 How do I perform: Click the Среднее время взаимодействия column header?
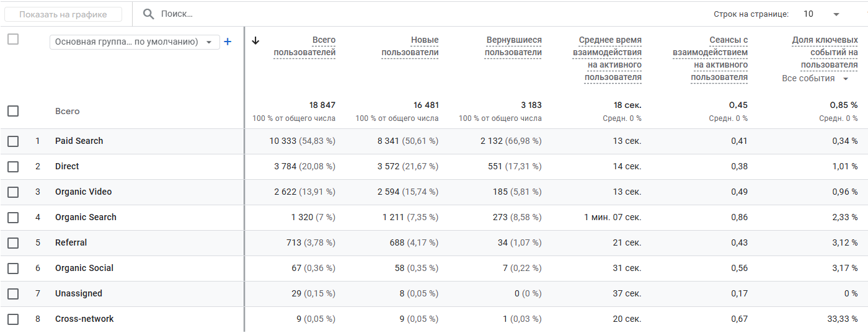pos(607,59)
